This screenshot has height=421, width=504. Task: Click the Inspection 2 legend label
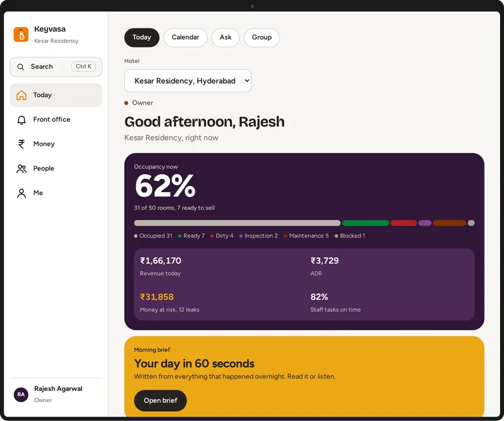259,236
